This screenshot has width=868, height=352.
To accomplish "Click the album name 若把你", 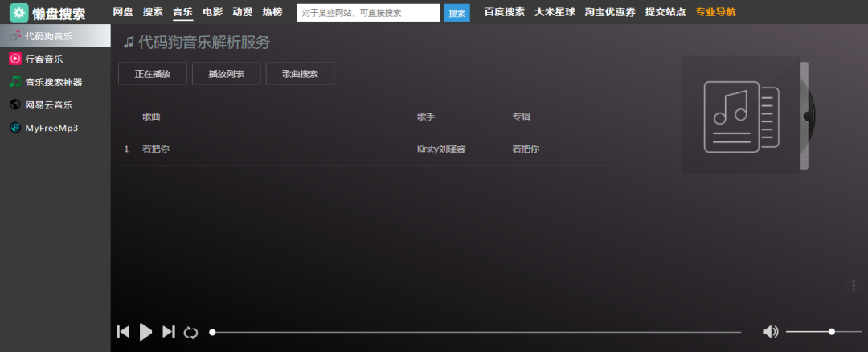I will pos(526,149).
